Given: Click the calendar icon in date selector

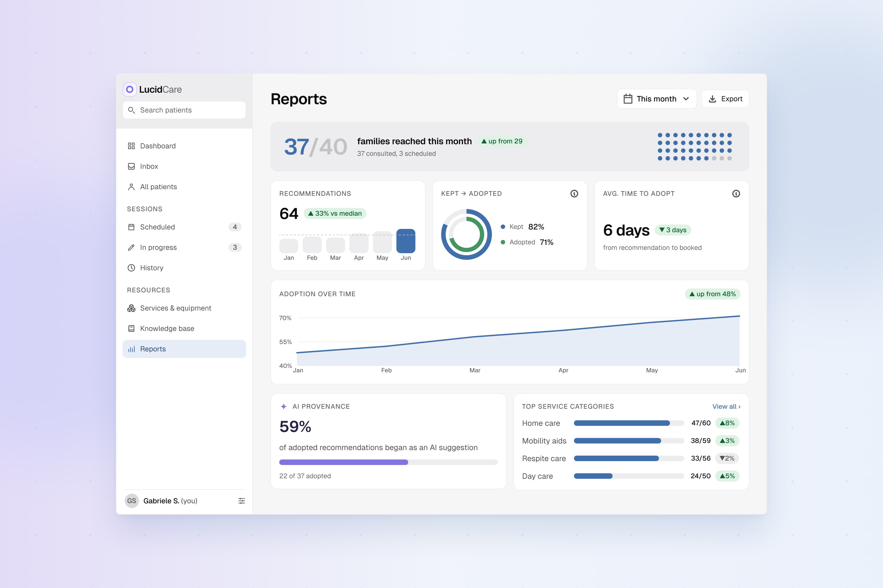Looking at the screenshot, I should [628, 99].
